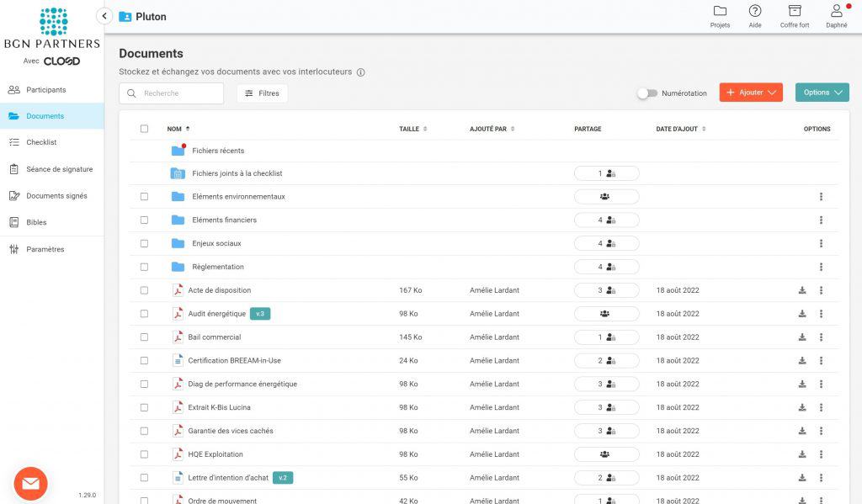Open more options for Eléments environnementaux folder

point(821,197)
